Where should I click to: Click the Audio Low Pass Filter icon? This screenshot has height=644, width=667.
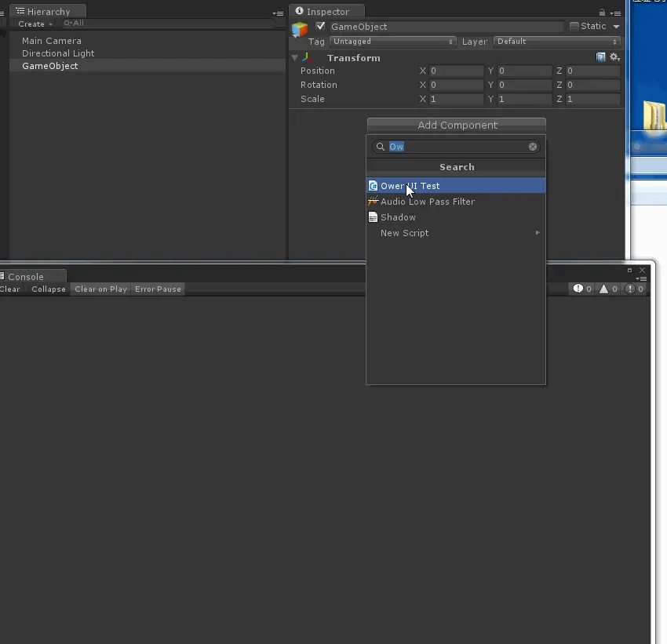[373, 201]
